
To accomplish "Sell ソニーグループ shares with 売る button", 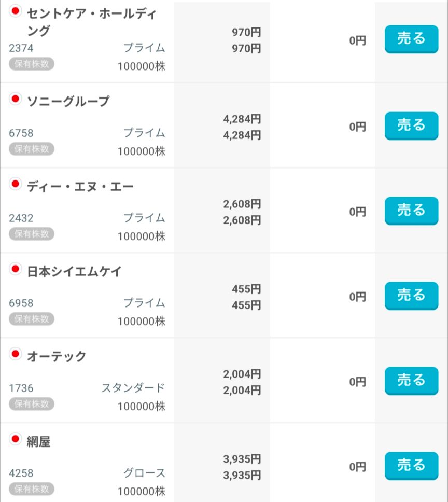I will click(x=411, y=125).
